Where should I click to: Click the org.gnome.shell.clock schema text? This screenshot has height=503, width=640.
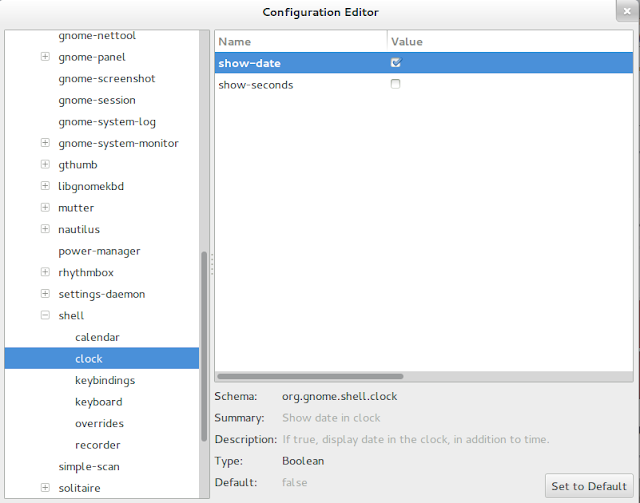[x=340, y=396]
